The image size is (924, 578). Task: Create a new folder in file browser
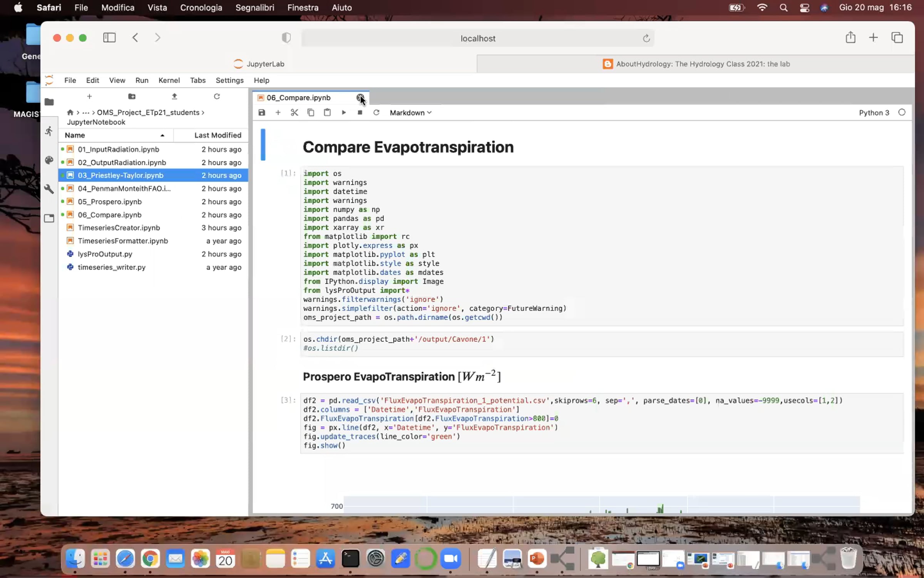(x=132, y=96)
